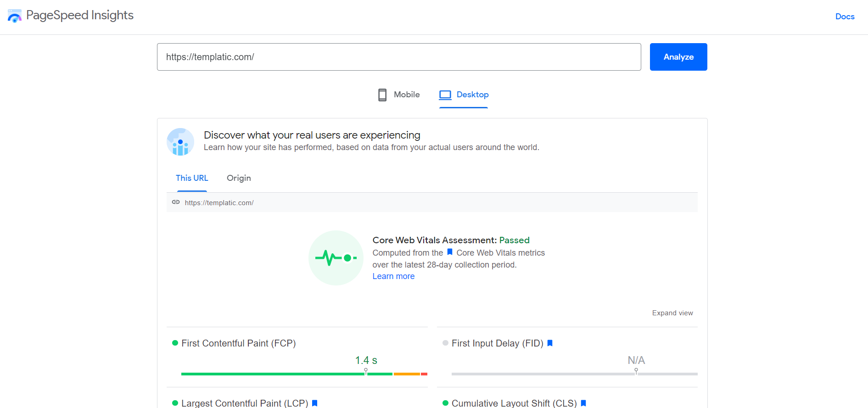Screen dimensions: 868x408
Task: Click the 1.4 s FCP value
Action: point(366,360)
